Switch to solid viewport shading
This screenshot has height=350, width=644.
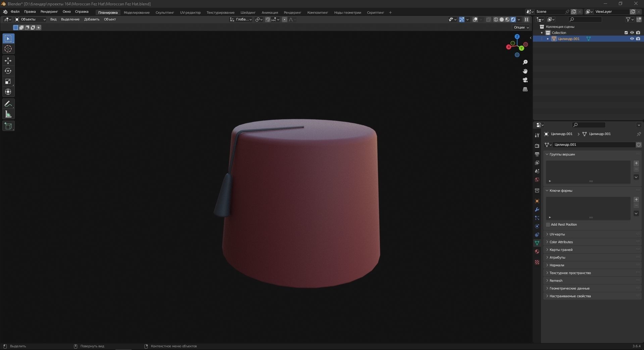coord(502,19)
